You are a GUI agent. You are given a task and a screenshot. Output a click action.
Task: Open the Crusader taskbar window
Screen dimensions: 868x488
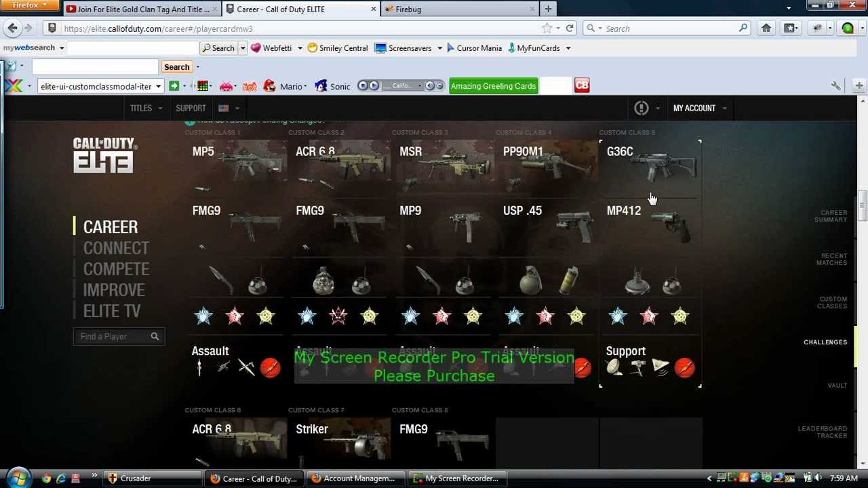coord(153,479)
